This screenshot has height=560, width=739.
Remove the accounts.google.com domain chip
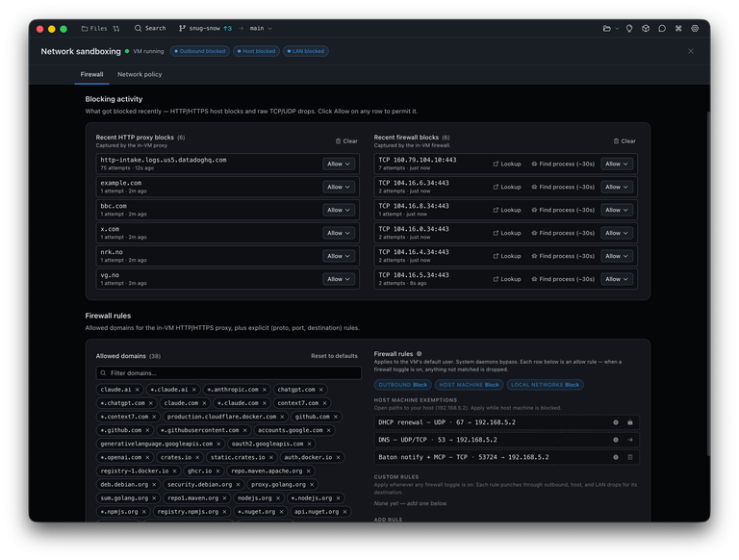[328, 431]
